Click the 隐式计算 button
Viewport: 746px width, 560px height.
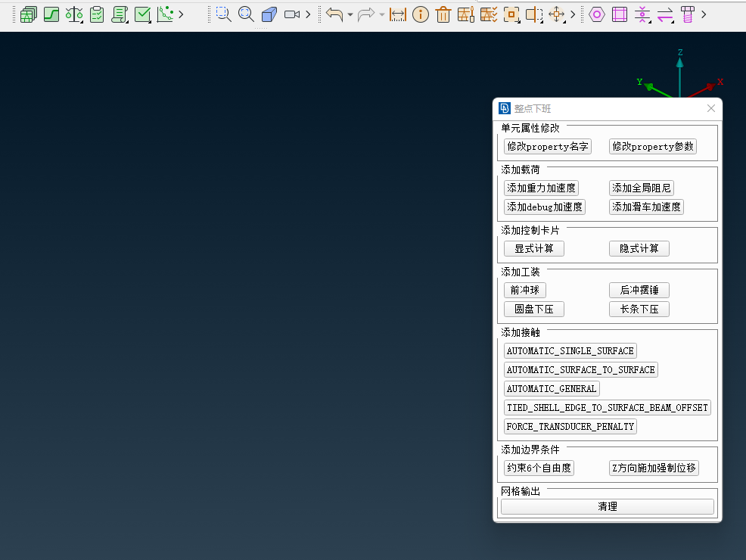[639, 248]
